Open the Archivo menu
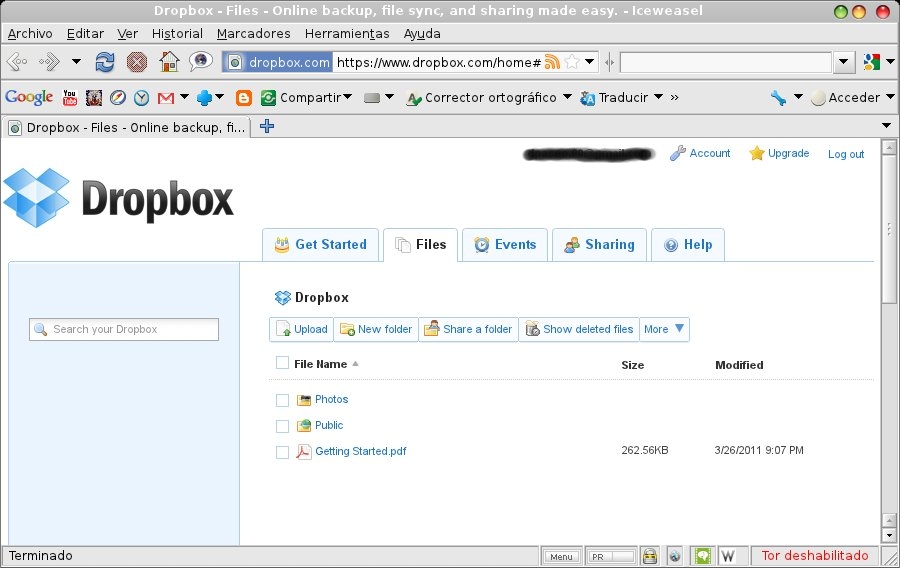Viewport: 900px width, 568px height. click(x=30, y=34)
